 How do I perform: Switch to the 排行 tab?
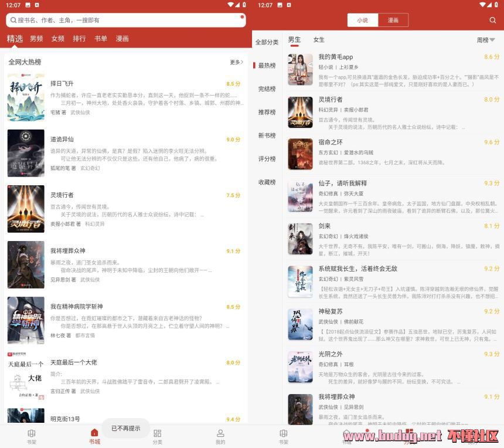(x=79, y=39)
